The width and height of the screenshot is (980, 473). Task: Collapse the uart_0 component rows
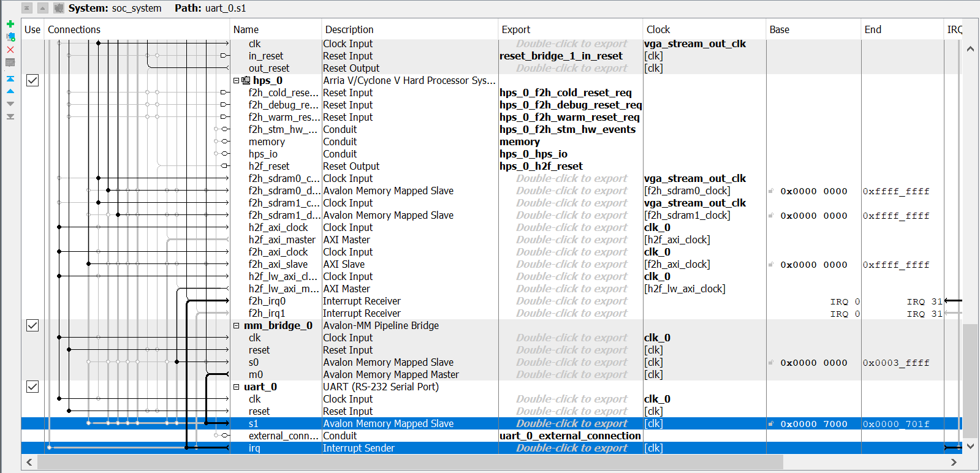237,387
